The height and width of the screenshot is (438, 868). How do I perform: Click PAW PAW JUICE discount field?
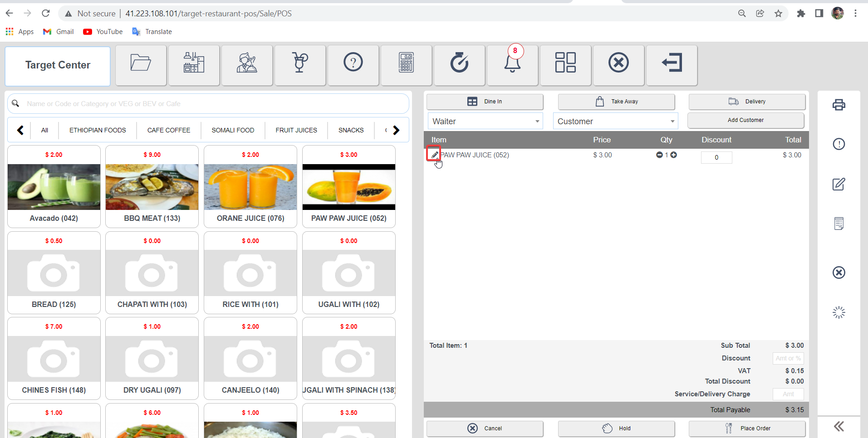pyautogui.click(x=716, y=157)
